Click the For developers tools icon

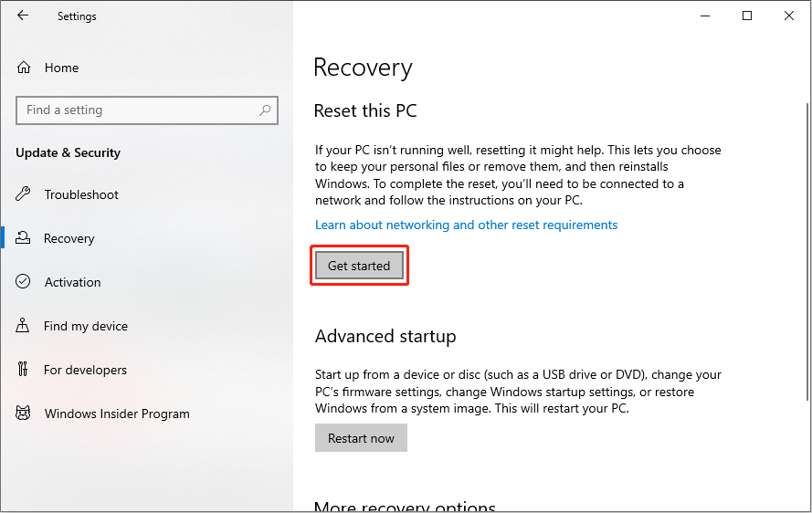23,369
